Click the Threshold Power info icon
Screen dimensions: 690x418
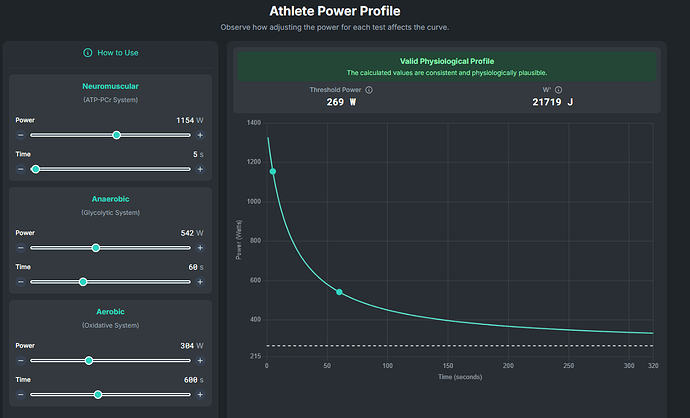[369, 90]
